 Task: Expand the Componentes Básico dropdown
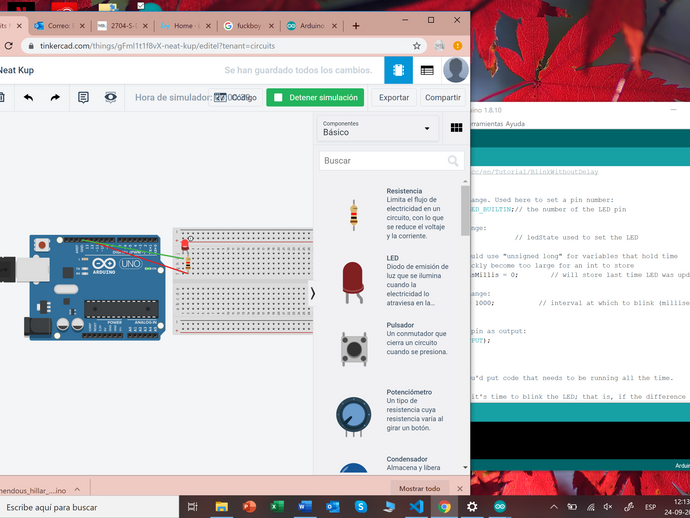[x=377, y=128]
